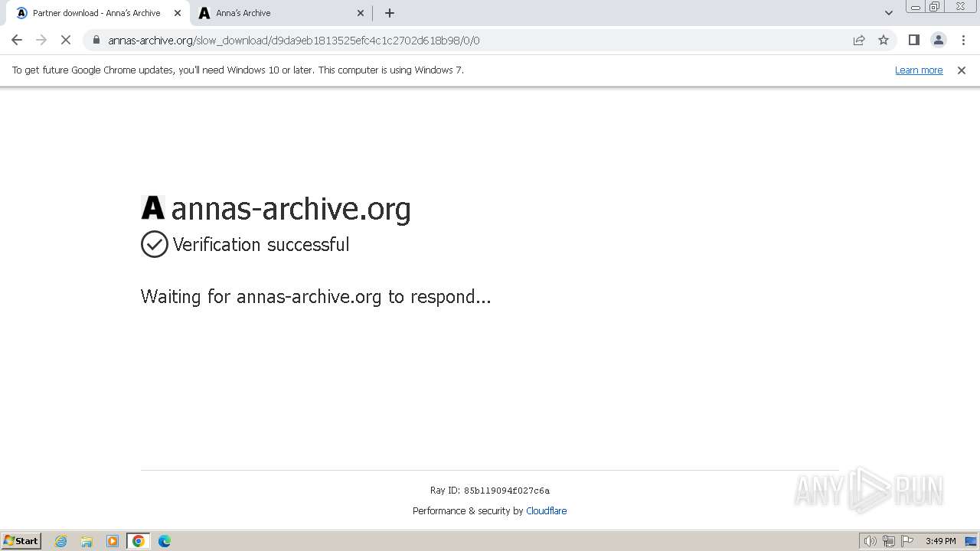This screenshot has height=551, width=980.
Task: Switch to the Partner download tab
Action: point(96,13)
